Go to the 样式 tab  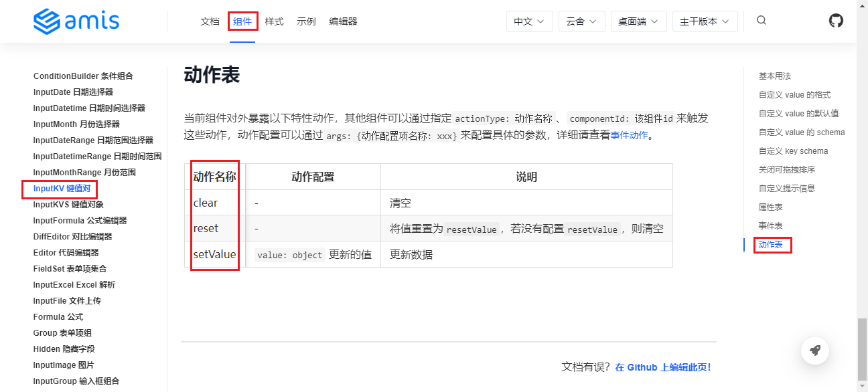click(274, 21)
